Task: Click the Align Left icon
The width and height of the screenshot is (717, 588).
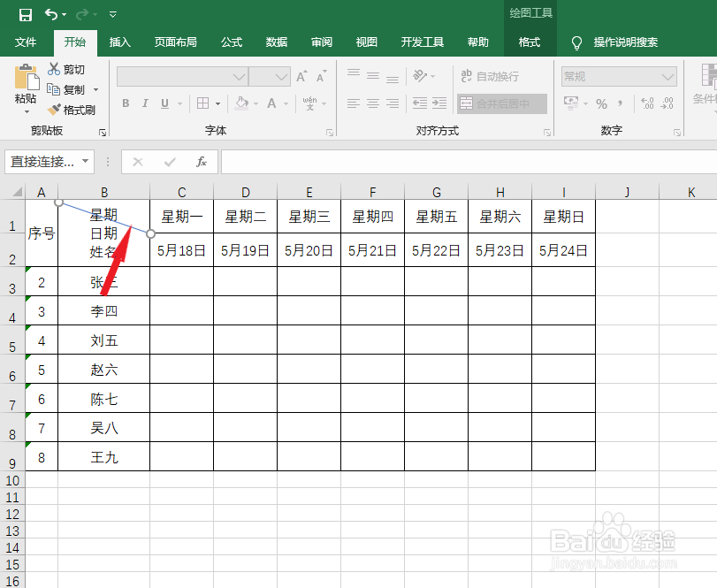Action: (x=354, y=103)
